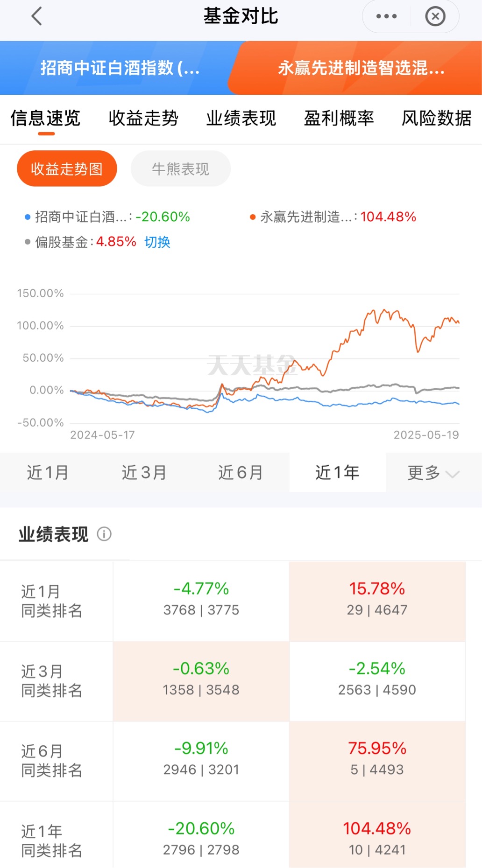Open the 盈利概率 tab
Viewport: 482px width, 868px height.
339,118
